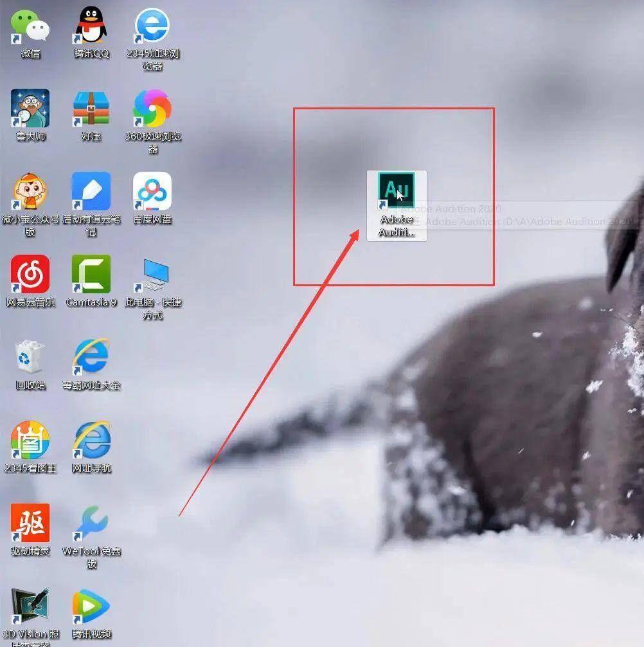Select the 网址导航 browser shortcut
This screenshot has height=647, width=644.
click(x=91, y=441)
